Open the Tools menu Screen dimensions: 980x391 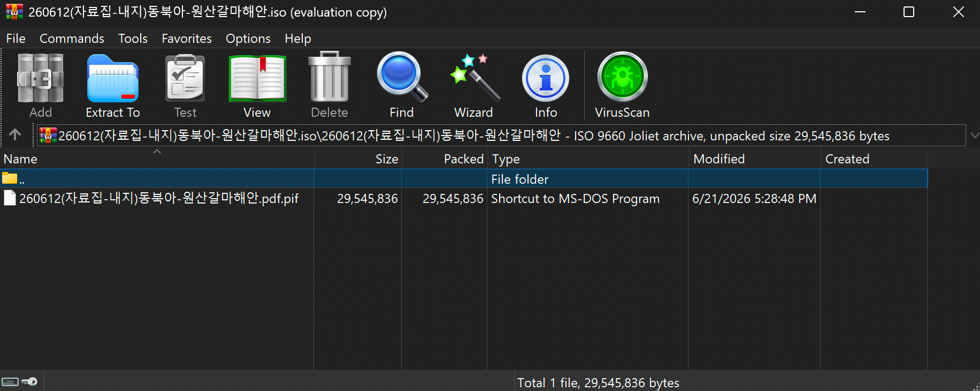point(133,39)
